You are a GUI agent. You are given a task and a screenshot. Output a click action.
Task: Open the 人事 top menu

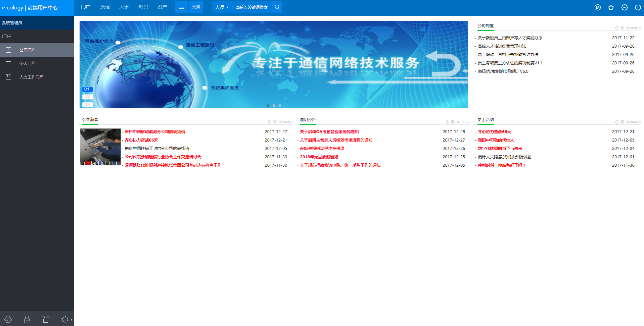click(x=124, y=7)
